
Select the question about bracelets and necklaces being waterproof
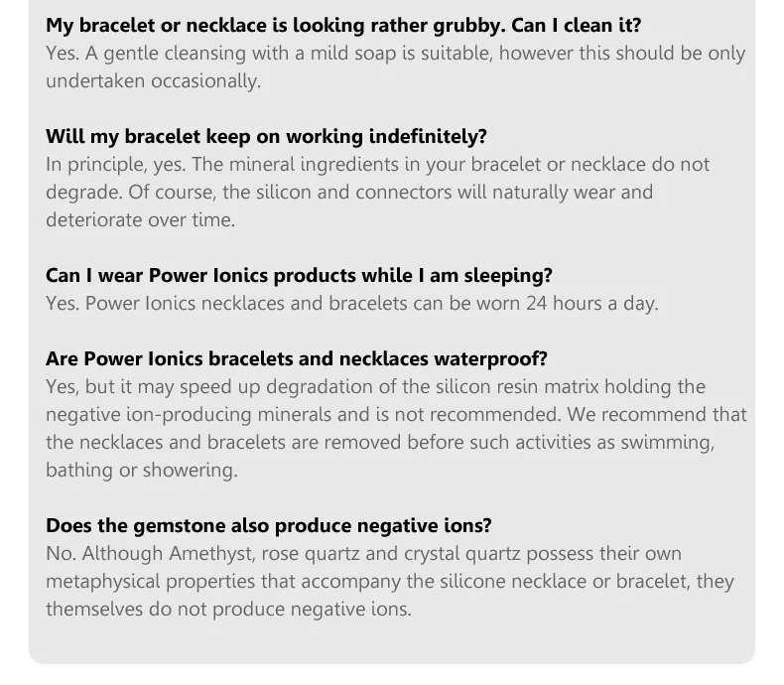coord(296,358)
